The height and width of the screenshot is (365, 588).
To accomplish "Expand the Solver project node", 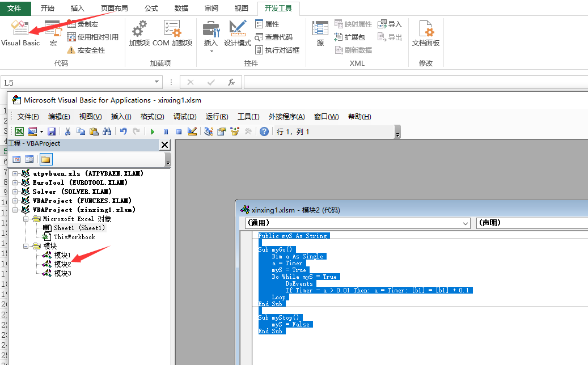I will click(x=15, y=192).
